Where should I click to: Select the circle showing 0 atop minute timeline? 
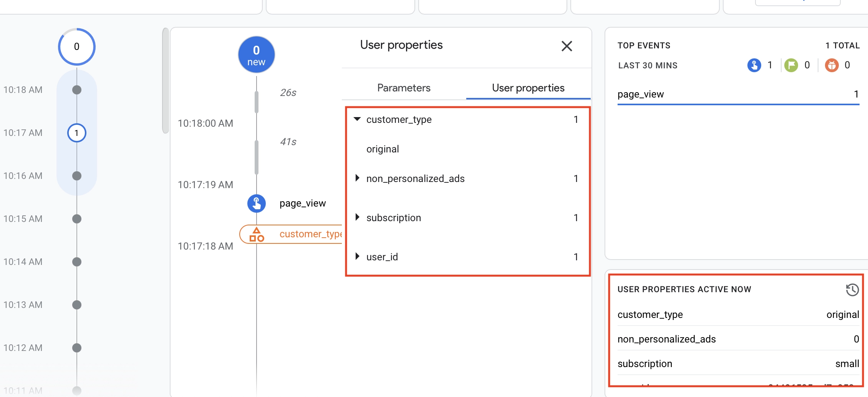coord(76,47)
